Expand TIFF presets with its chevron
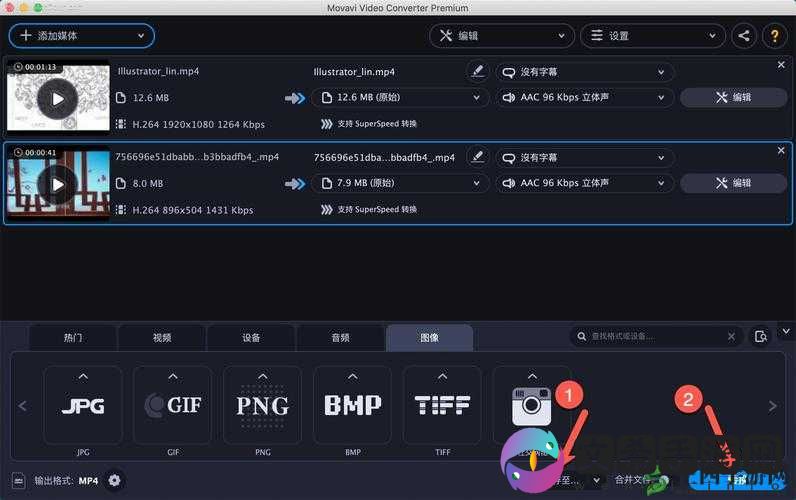Viewport: 796px width, 500px height. (442, 377)
